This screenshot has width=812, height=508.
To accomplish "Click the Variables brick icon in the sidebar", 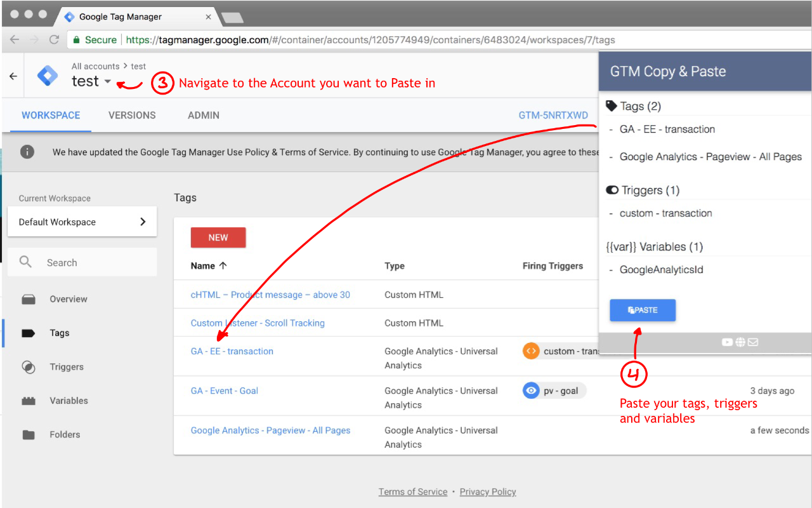I will click(x=29, y=401).
